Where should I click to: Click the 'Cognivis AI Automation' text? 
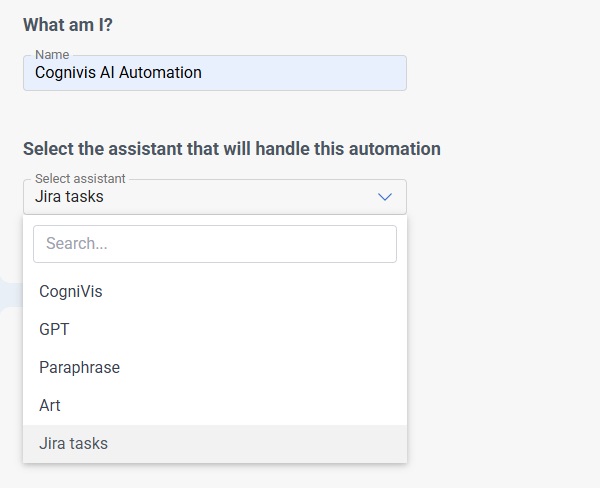tap(118, 73)
